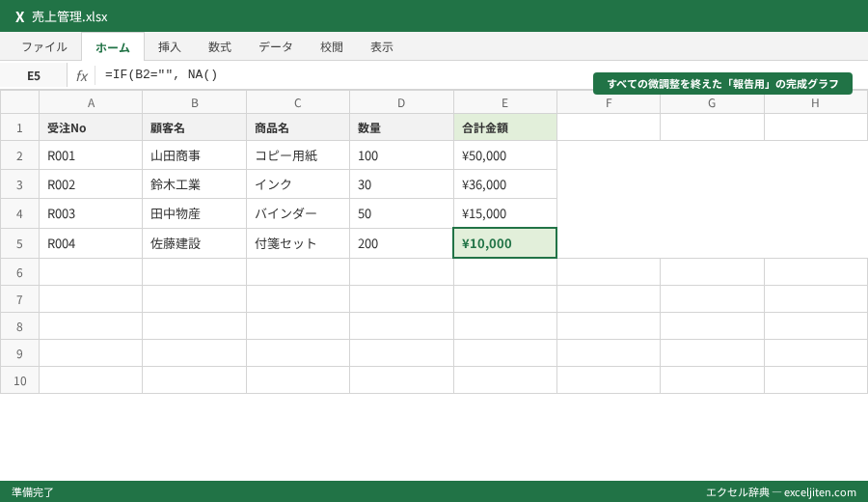Select row 2 header
868x502 pixels.
[x=19, y=155]
